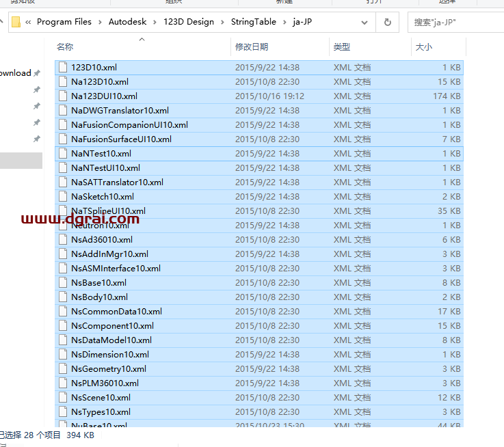Select the Na123D10.xml file icon
The height and width of the screenshot is (447, 504).
(x=63, y=82)
